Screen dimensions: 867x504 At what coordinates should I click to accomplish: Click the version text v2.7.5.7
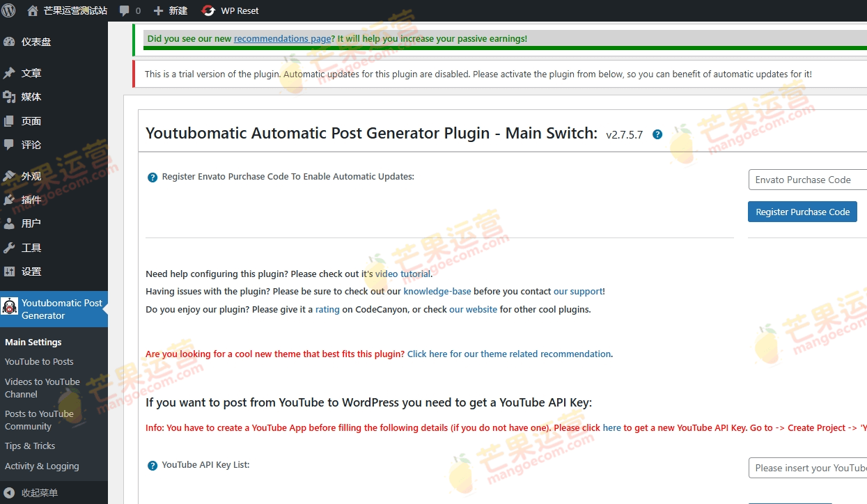click(624, 134)
